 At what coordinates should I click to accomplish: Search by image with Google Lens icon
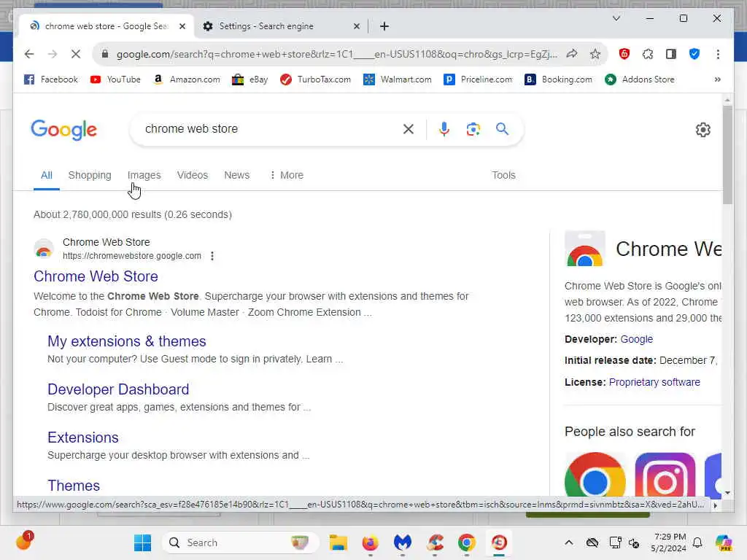(x=473, y=129)
